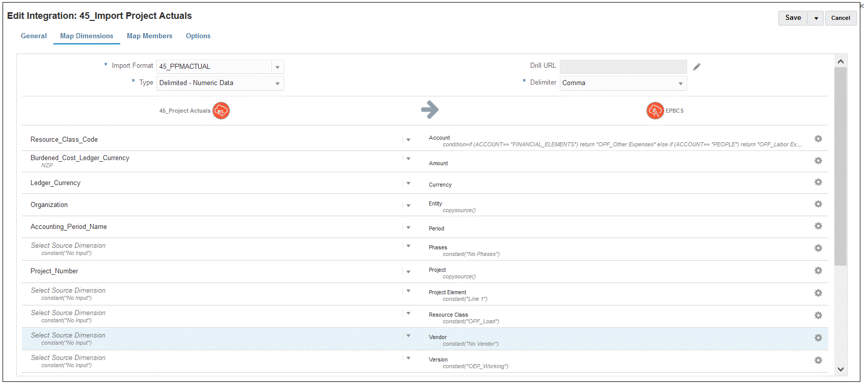Select the Ledger_Currency source field
This screenshot has height=386, width=868.
pyautogui.click(x=56, y=183)
